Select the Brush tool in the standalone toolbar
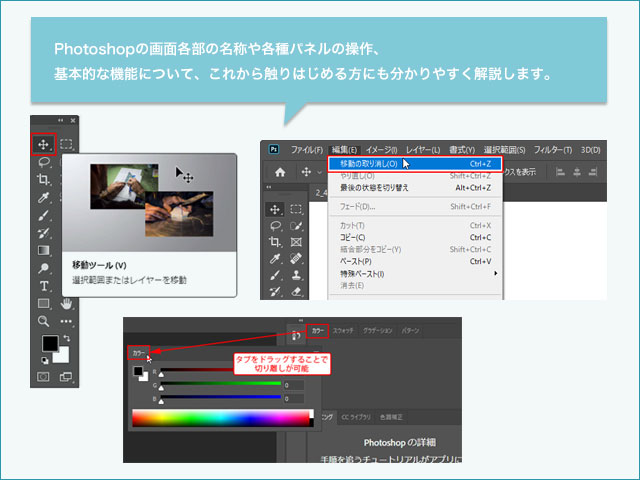 [x=43, y=215]
